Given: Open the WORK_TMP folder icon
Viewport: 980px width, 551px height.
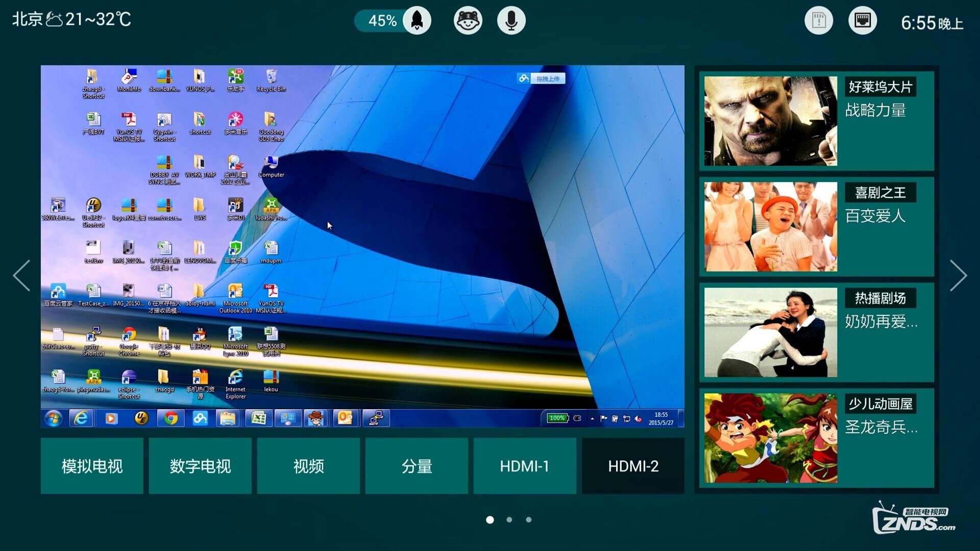Looking at the screenshot, I should (x=200, y=166).
